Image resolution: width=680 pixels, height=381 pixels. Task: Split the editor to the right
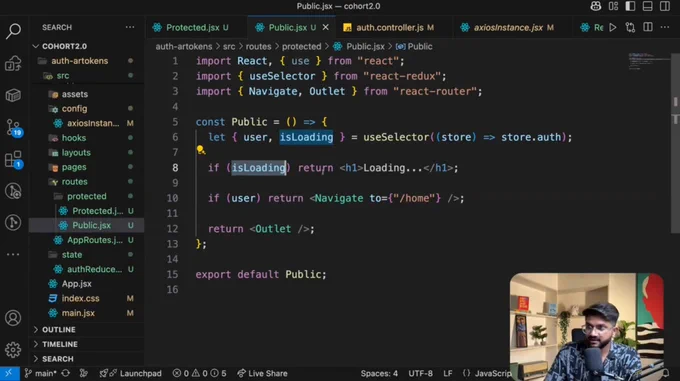point(648,27)
